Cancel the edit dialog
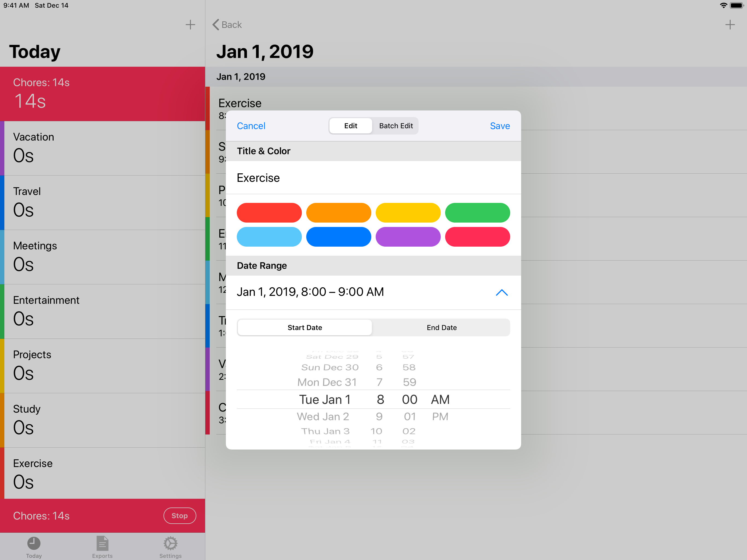The image size is (747, 560). pos(251,126)
